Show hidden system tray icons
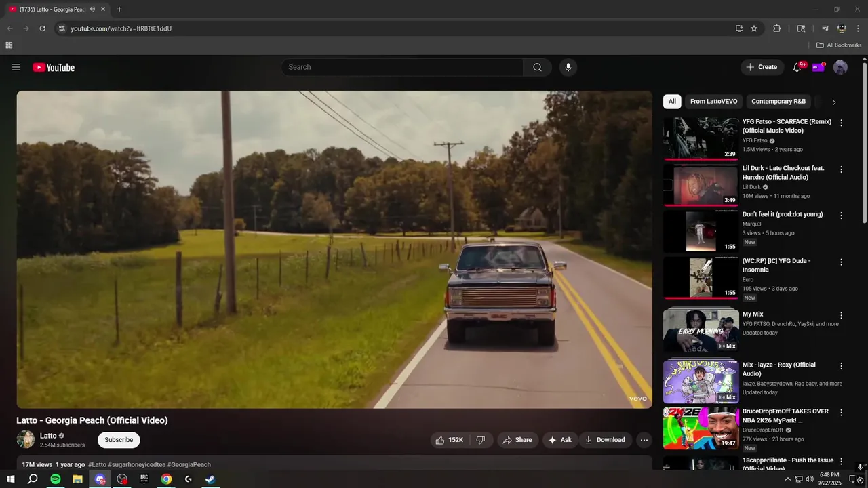The image size is (868, 488). (787, 479)
